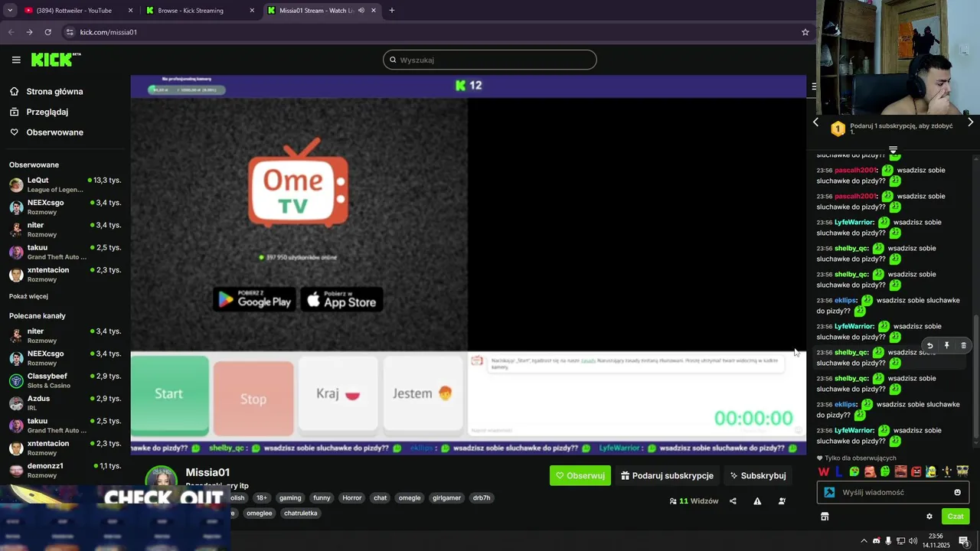Insert the red W emote
Screen dimensions: 980x551
pos(824,471)
